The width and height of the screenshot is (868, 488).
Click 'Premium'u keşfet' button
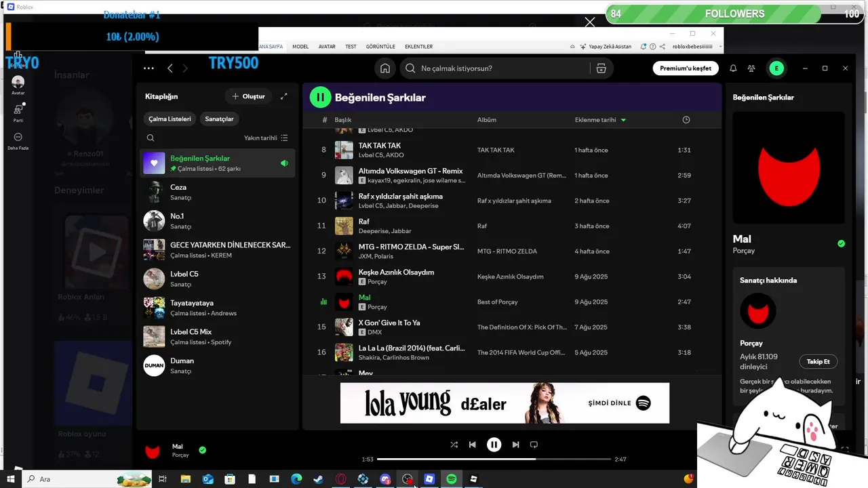[x=686, y=68]
